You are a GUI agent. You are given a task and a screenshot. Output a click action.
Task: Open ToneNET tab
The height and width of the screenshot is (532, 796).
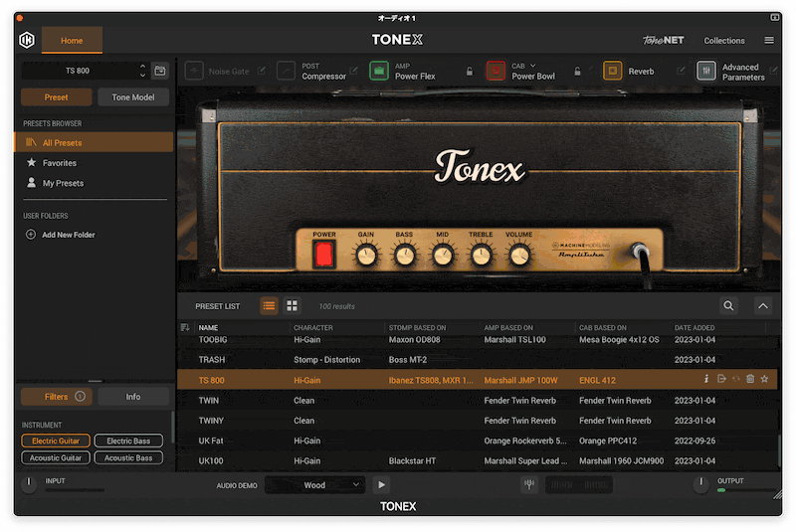click(664, 40)
